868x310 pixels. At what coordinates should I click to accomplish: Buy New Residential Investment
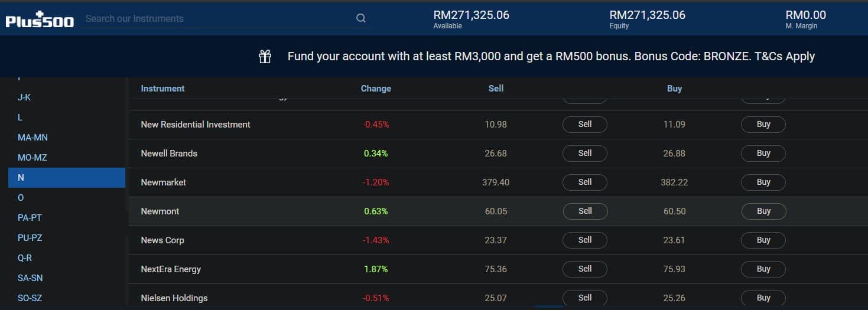763,125
